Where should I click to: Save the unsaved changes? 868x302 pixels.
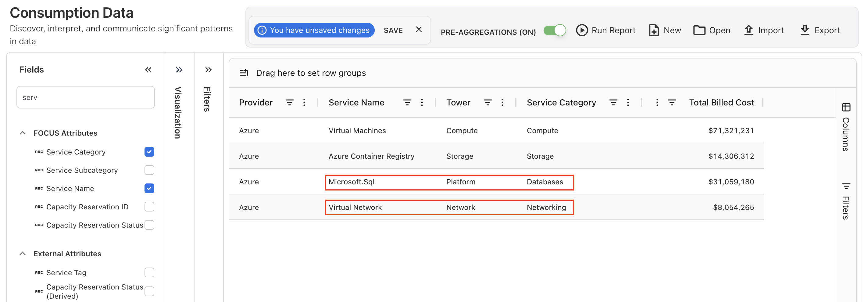[393, 30]
